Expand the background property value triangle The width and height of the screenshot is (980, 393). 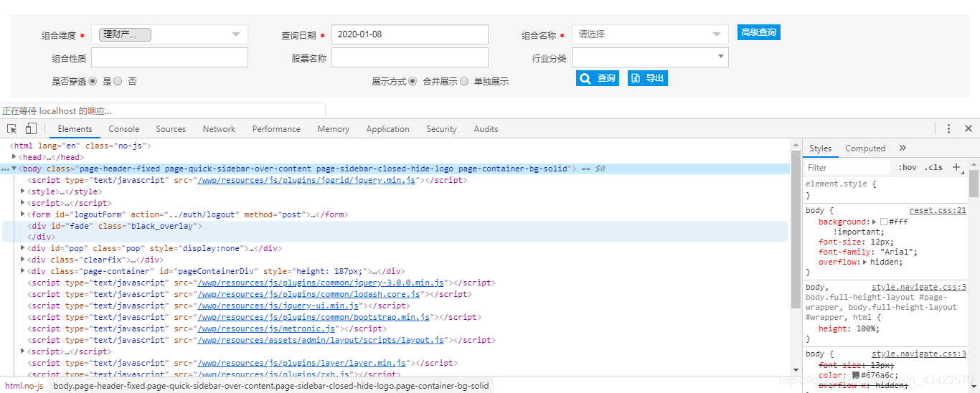click(874, 222)
